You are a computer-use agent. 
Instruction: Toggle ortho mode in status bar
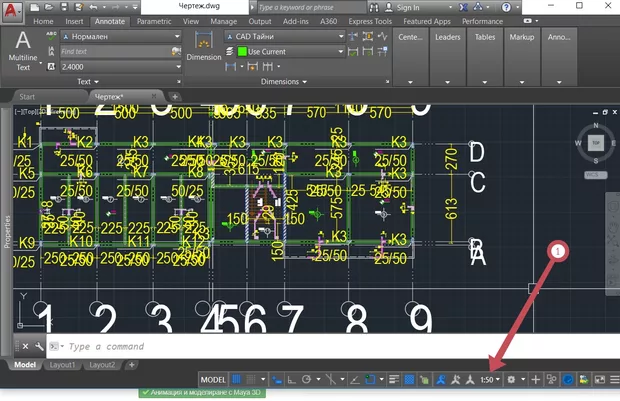pyautogui.click(x=290, y=380)
